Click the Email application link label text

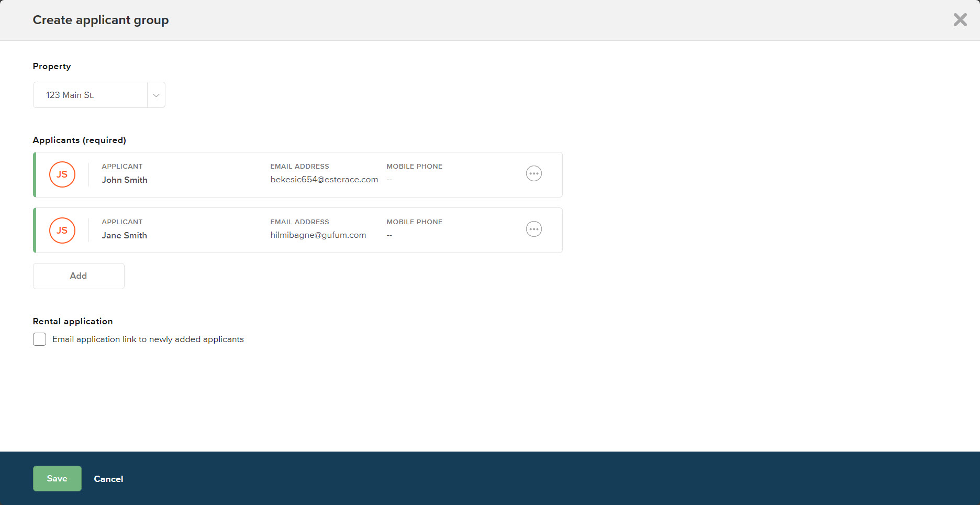tap(148, 339)
